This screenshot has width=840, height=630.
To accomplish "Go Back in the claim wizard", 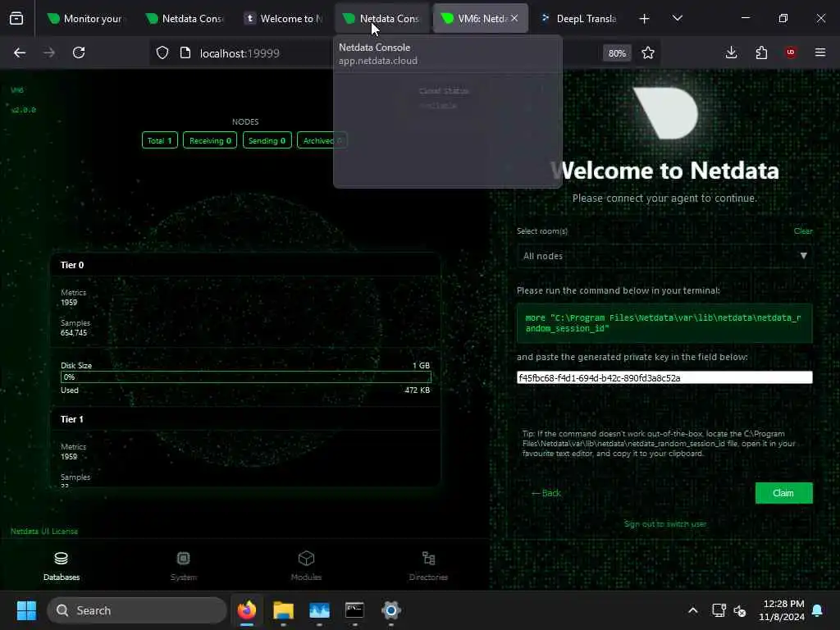I will (546, 493).
